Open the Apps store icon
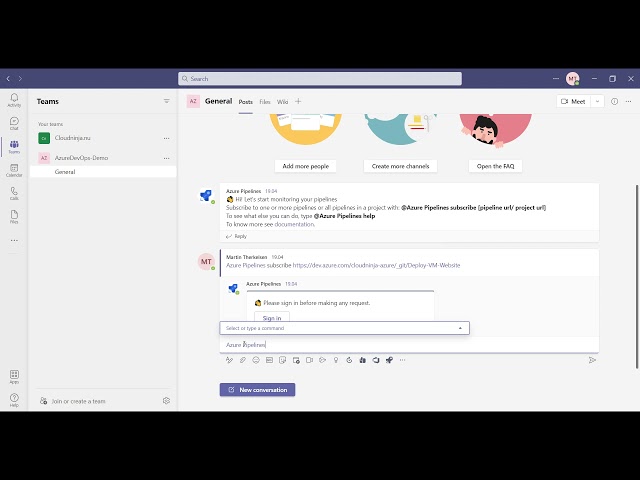 click(14, 377)
